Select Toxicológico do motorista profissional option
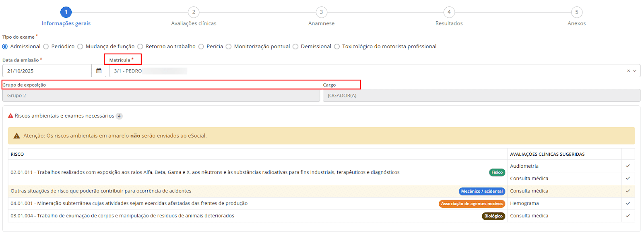 pos(337,47)
